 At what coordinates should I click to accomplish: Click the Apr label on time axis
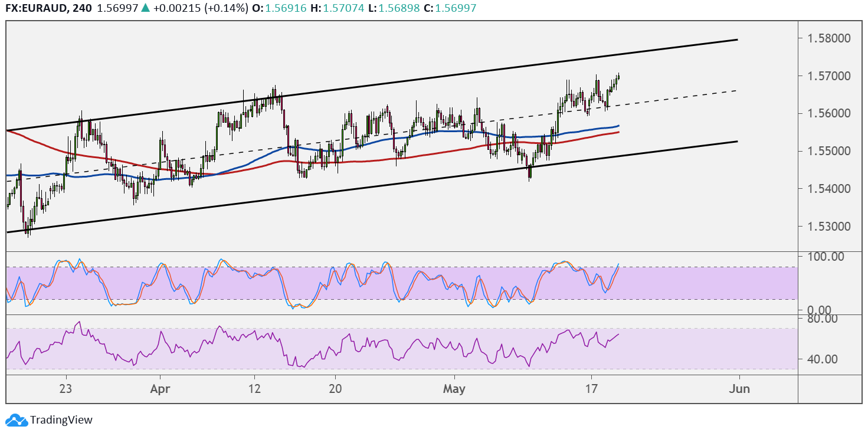pyautogui.click(x=160, y=389)
